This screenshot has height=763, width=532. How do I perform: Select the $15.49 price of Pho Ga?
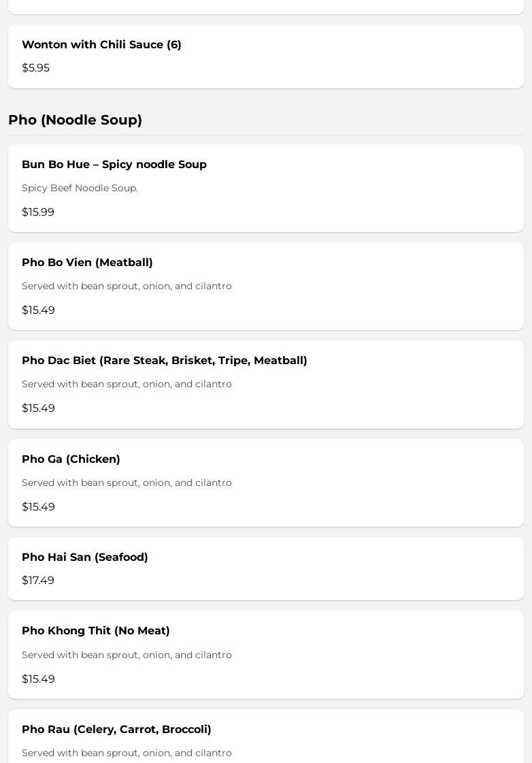pyautogui.click(x=38, y=506)
